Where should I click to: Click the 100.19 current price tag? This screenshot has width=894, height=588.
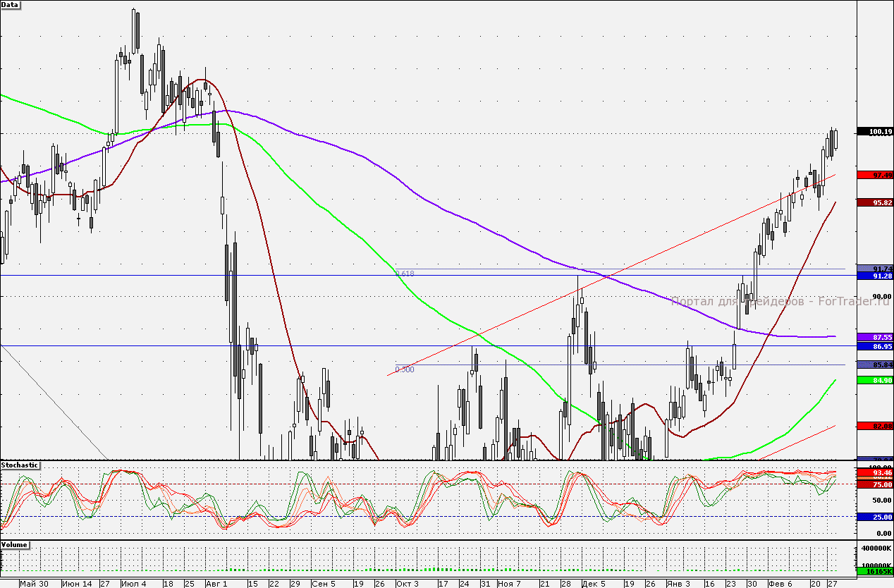coord(874,132)
